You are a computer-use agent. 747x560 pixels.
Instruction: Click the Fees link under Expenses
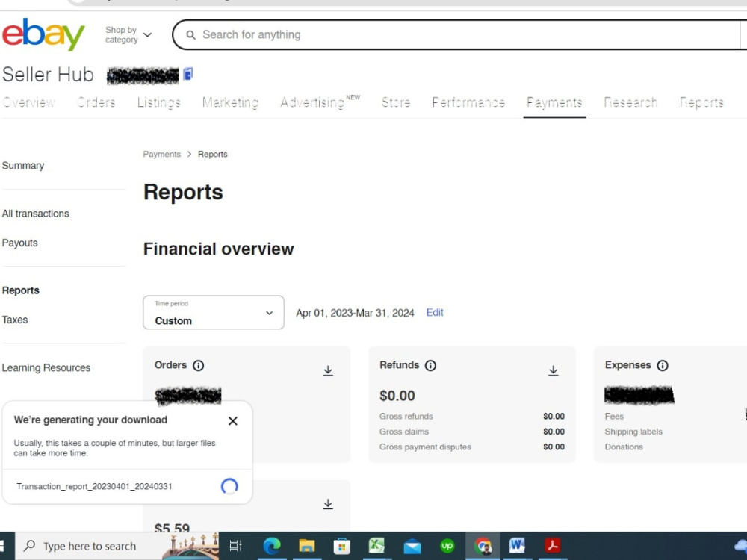tap(614, 416)
